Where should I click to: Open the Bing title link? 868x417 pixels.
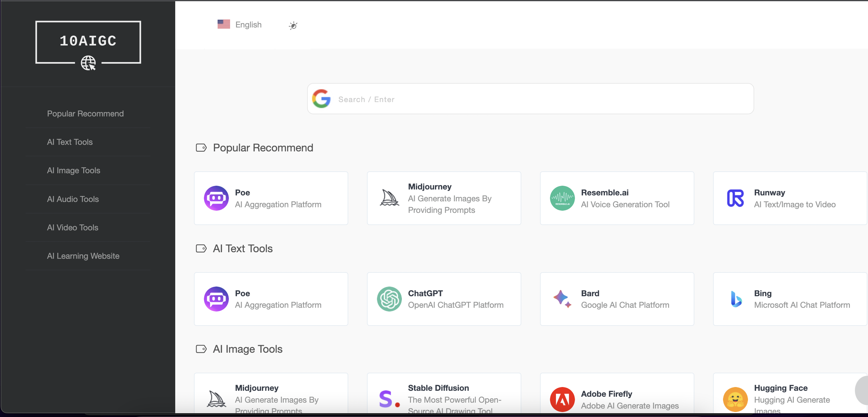[x=763, y=293]
